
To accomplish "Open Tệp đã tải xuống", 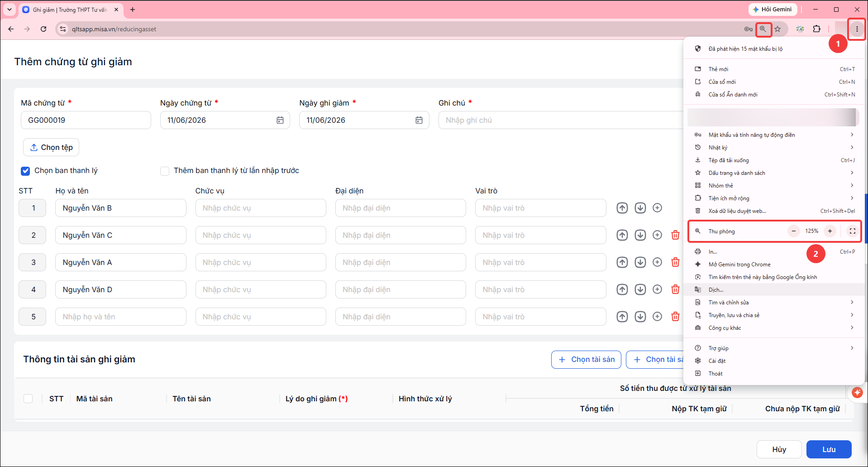I will (774, 160).
